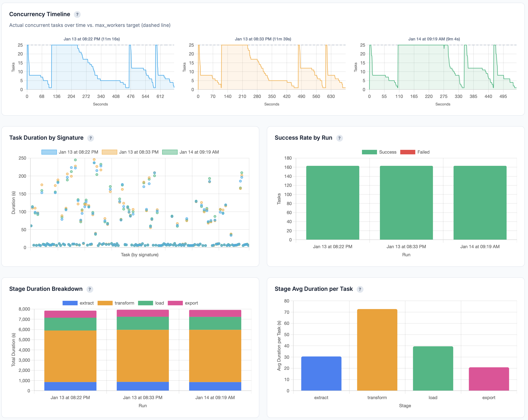The height and width of the screenshot is (420, 528).
Task: Click the Jan 14 at 09:19 AM success bar
Action: [480, 203]
